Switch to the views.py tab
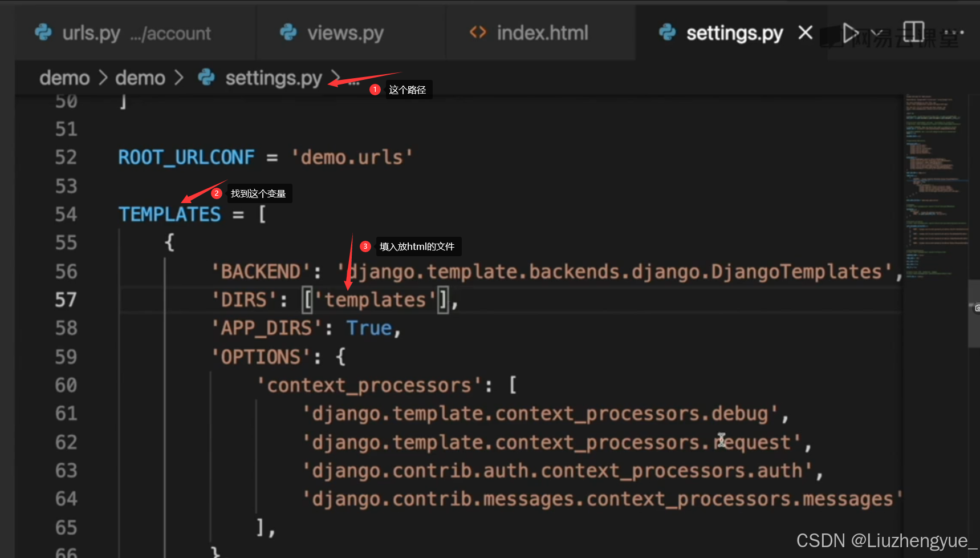 (x=345, y=33)
